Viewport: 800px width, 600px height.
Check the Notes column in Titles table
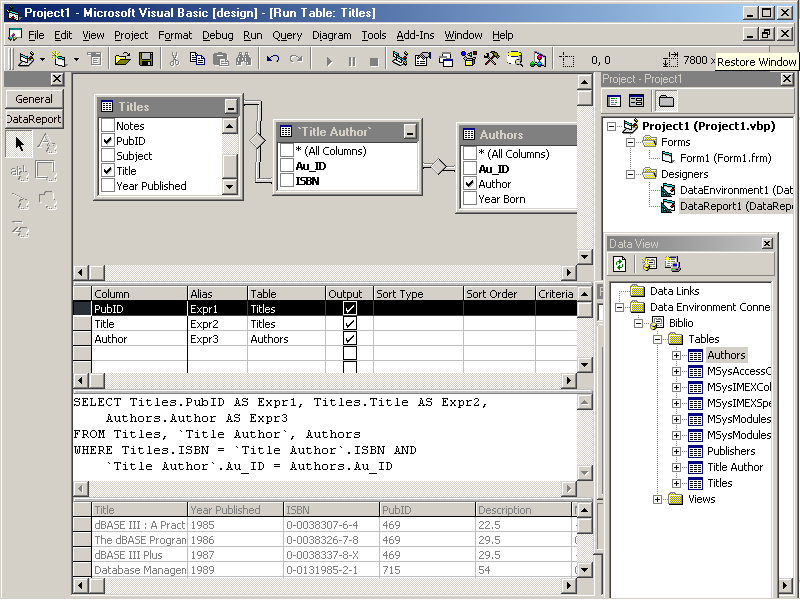108,126
